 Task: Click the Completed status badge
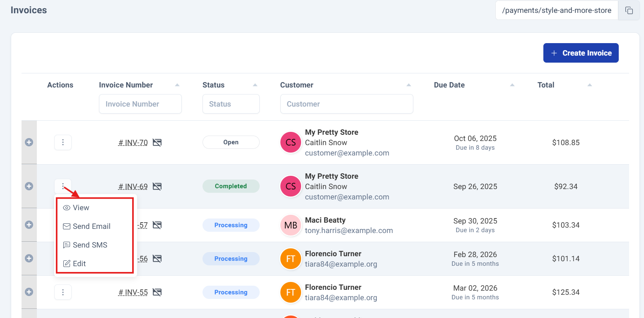(x=231, y=186)
